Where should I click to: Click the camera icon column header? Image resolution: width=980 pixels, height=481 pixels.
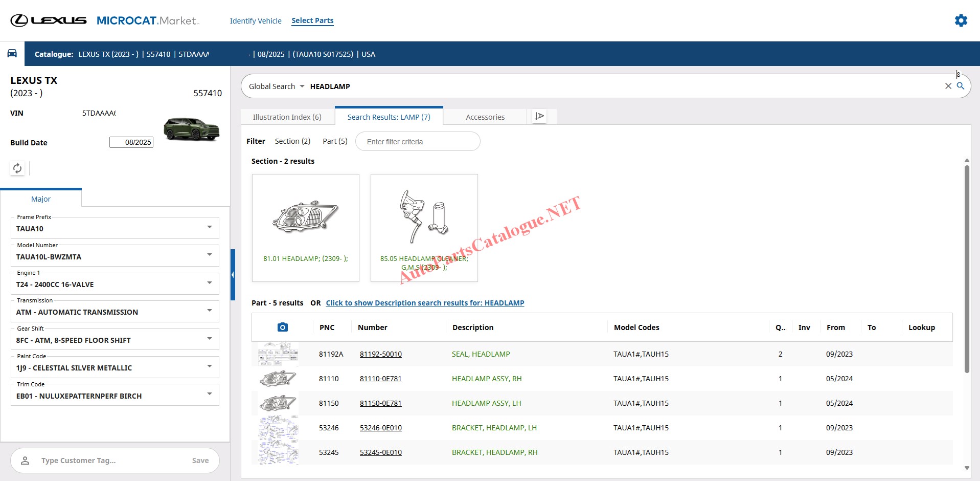282,327
